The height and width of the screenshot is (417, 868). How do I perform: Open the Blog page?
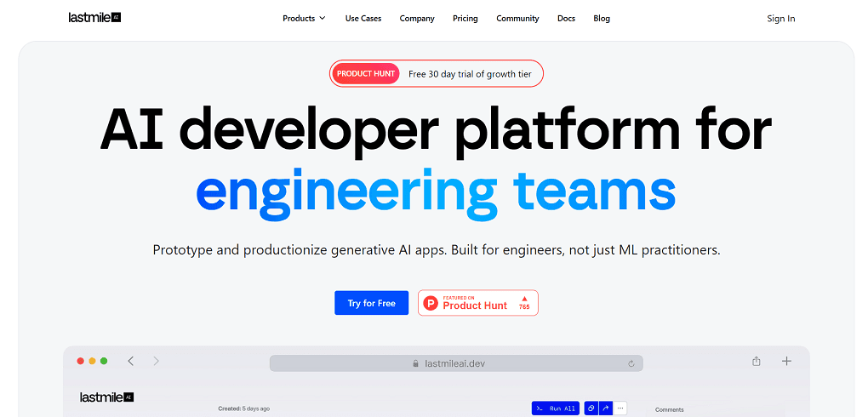602,18
